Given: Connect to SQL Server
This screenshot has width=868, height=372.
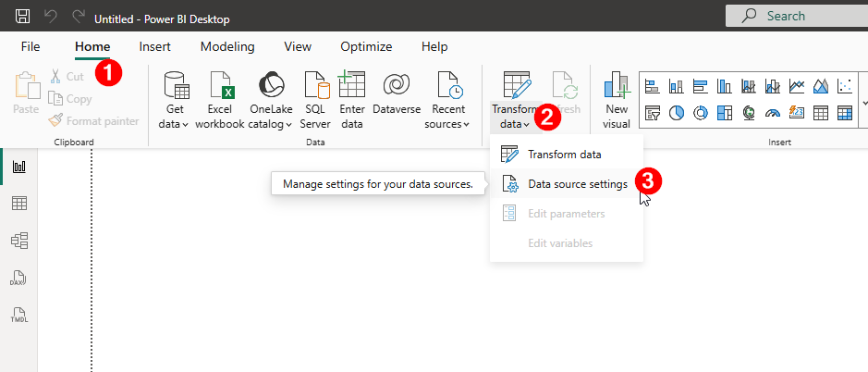Looking at the screenshot, I should (x=315, y=100).
